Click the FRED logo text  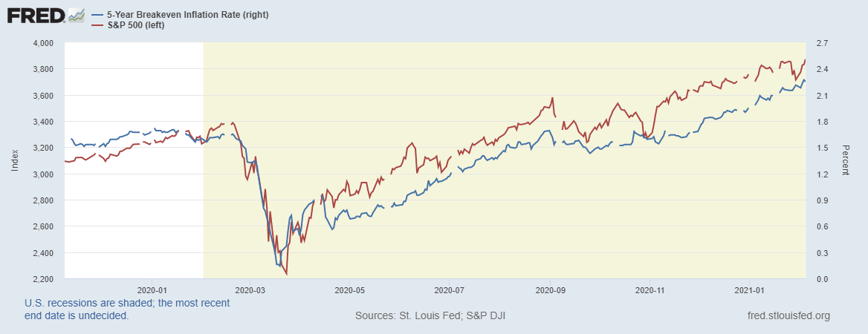click(35, 15)
